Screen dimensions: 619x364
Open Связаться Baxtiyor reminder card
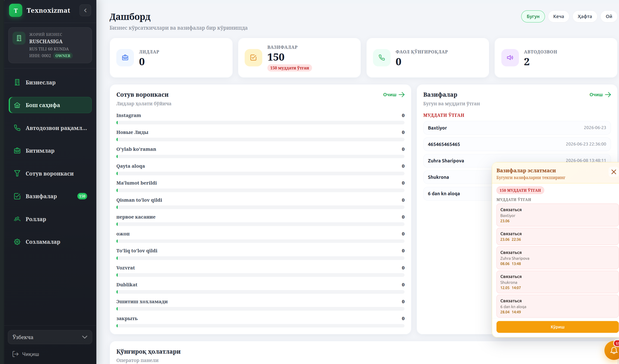pos(557,215)
